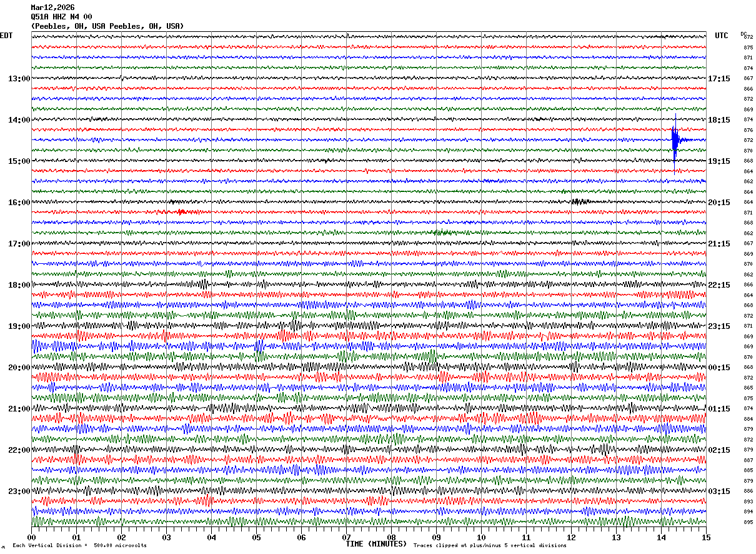Click minute tick label '05' on time axis
The width and height of the screenshot is (756, 554).
click(x=257, y=538)
